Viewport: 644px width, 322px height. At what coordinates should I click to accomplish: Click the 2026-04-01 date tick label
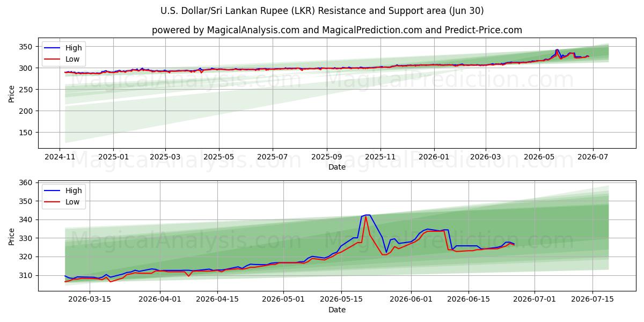coord(160,299)
